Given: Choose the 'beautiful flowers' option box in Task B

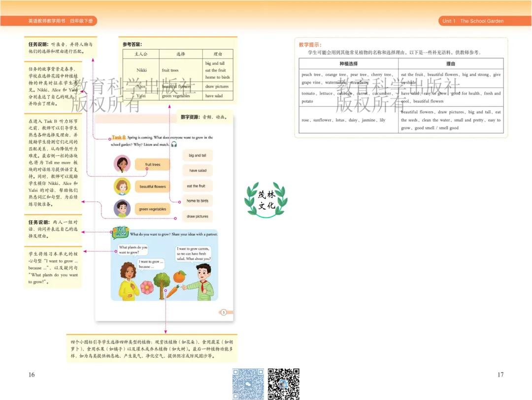Looking at the screenshot, I should point(153,186).
